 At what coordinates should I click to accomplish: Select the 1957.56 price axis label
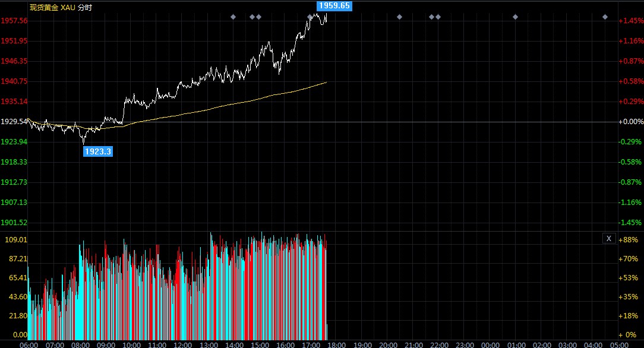[x=14, y=21]
